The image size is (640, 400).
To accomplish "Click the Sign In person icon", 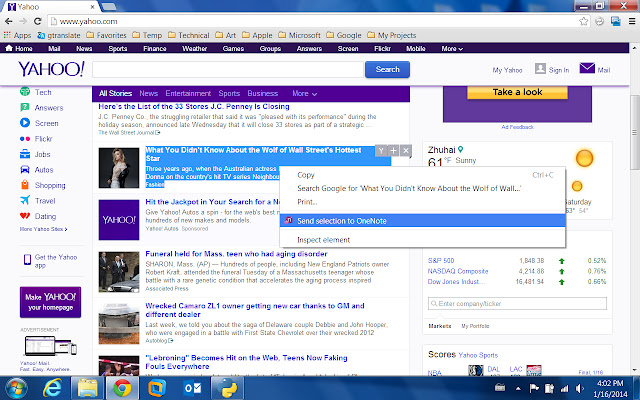I will 541,69.
